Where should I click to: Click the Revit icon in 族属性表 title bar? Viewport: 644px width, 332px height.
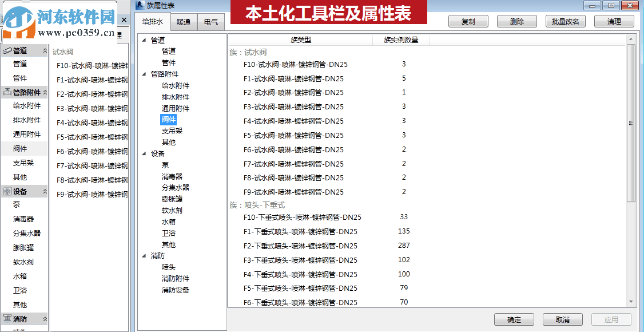click(x=140, y=5)
